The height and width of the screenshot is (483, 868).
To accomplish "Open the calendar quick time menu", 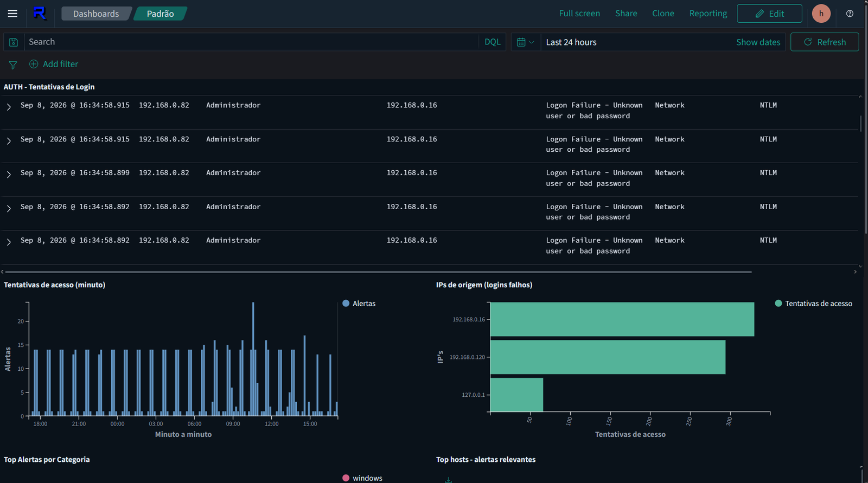I will [526, 42].
